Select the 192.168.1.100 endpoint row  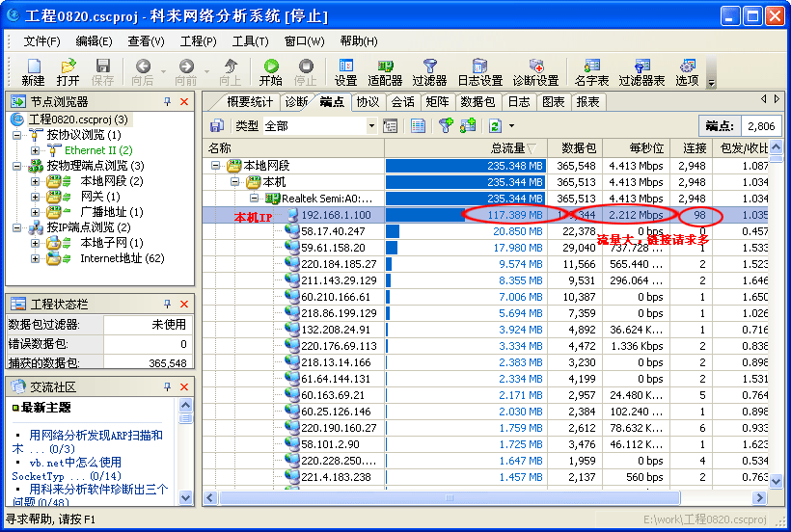tap(485, 215)
